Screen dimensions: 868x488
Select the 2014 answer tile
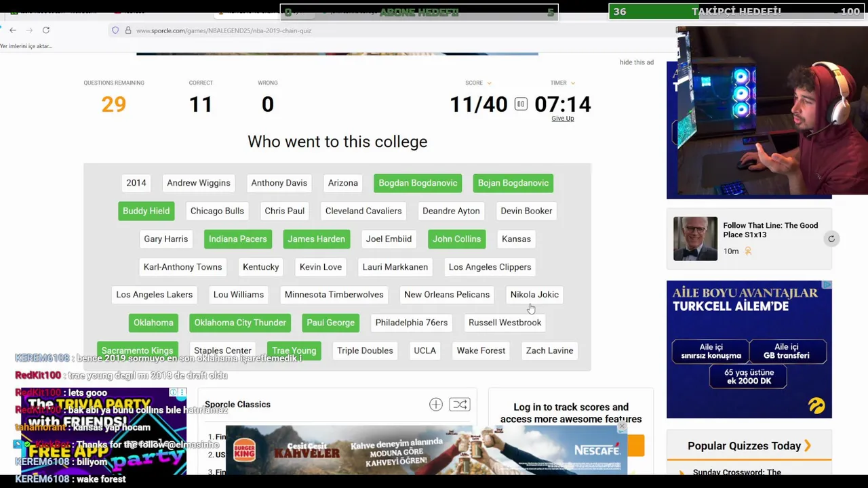coord(136,183)
